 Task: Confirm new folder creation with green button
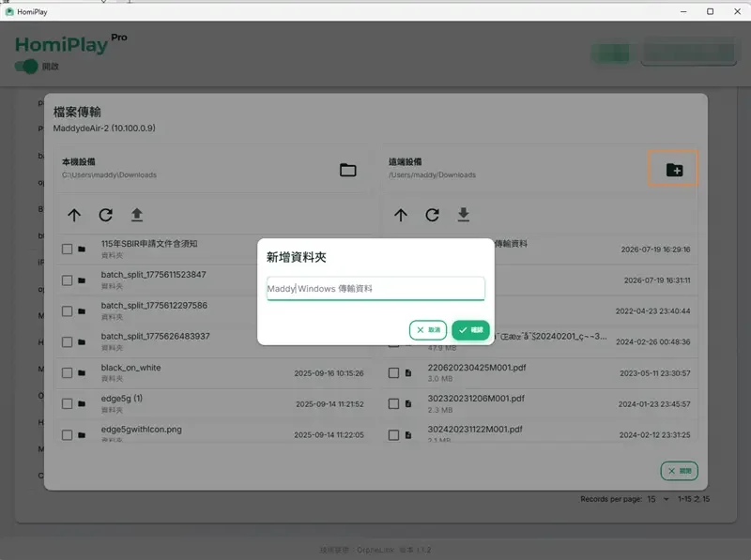coord(471,330)
